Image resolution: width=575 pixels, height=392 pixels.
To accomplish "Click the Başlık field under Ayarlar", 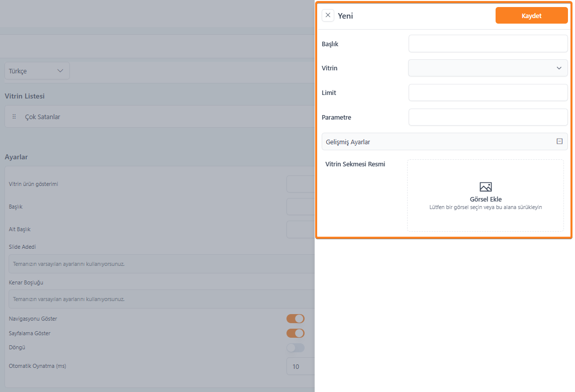I will [301, 207].
